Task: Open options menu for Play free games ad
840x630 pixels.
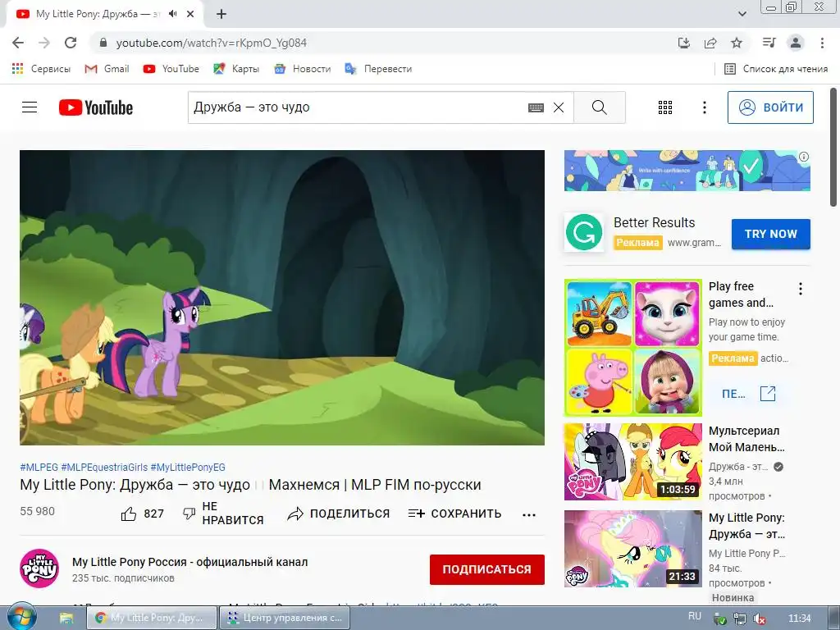Action: [x=801, y=289]
